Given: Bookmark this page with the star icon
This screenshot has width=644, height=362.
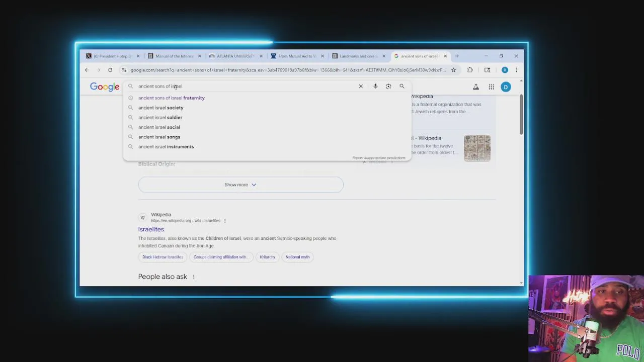Looking at the screenshot, I should 453,70.
